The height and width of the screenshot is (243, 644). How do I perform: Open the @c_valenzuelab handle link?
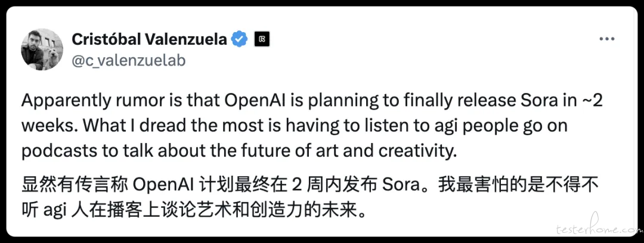pos(129,61)
